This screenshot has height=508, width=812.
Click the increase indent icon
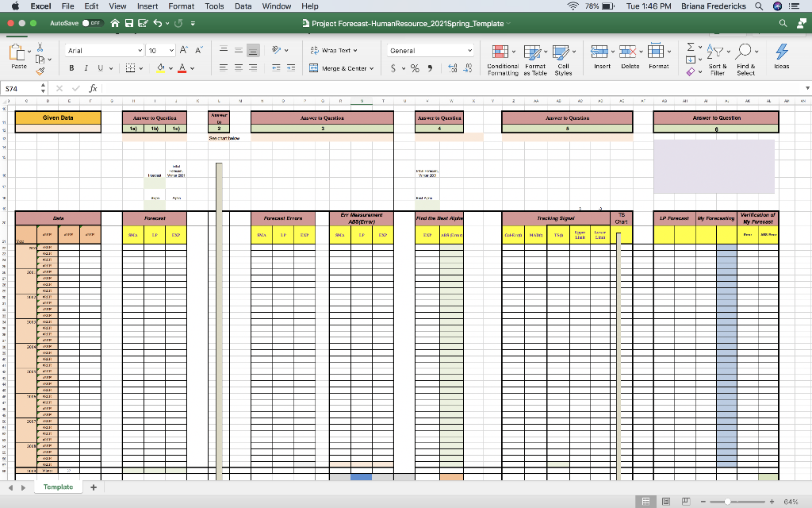pyautogui.click(x=291, y=68)
